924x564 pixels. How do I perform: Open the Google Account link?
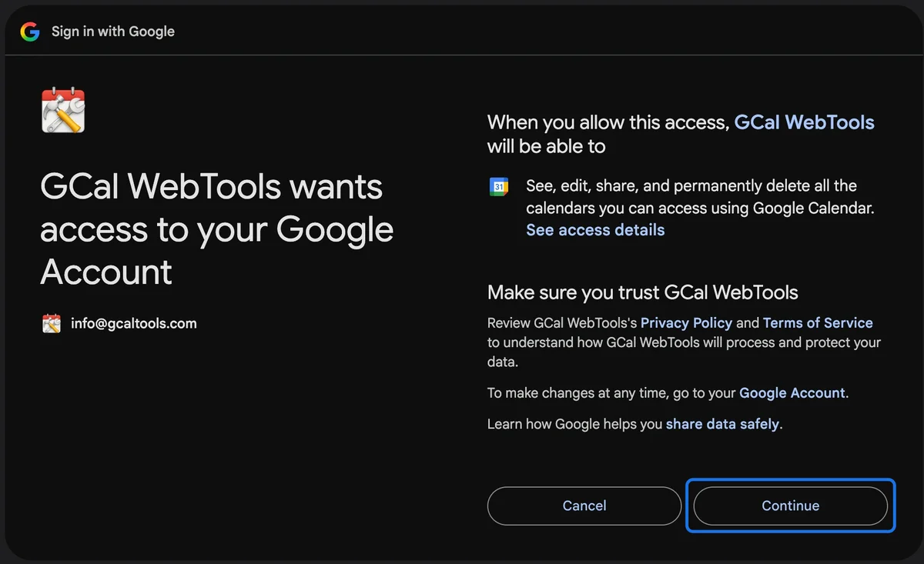792,393
